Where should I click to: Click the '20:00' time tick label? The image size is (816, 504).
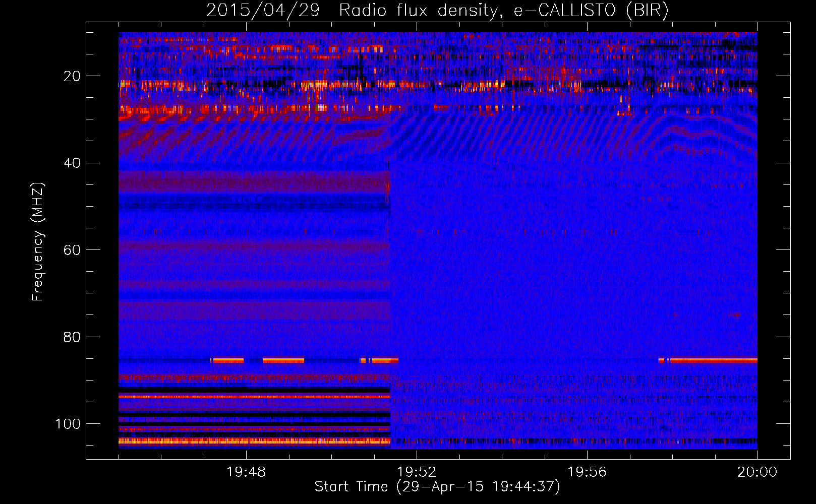tap(757, 472)
